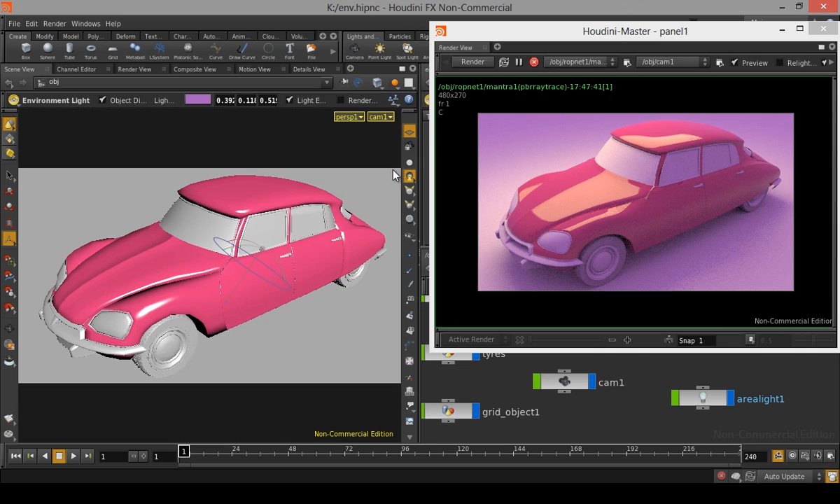This screenshot has height=504, width=840.
Task: Select the LSystem shelf tool
Action: tap(159, 51)
